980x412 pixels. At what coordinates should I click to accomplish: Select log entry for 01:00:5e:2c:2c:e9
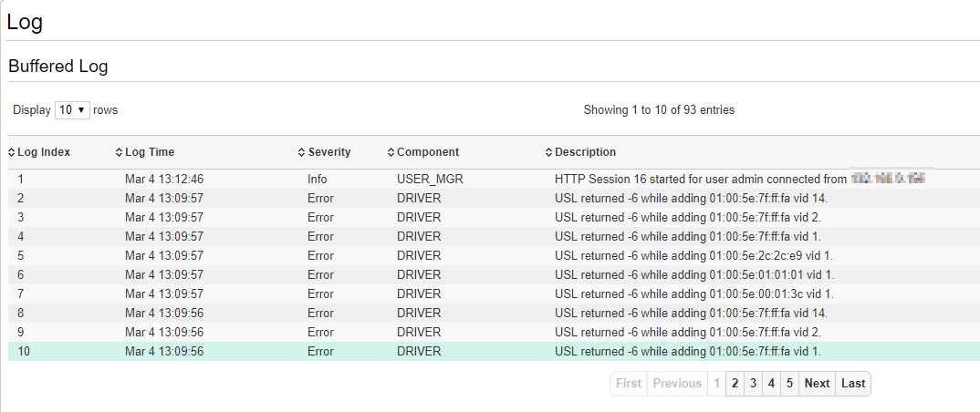[693, 256]
